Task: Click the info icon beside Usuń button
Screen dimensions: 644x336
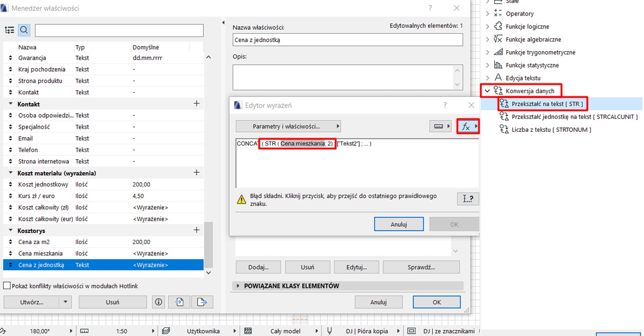Action: (x=159, y=302)
